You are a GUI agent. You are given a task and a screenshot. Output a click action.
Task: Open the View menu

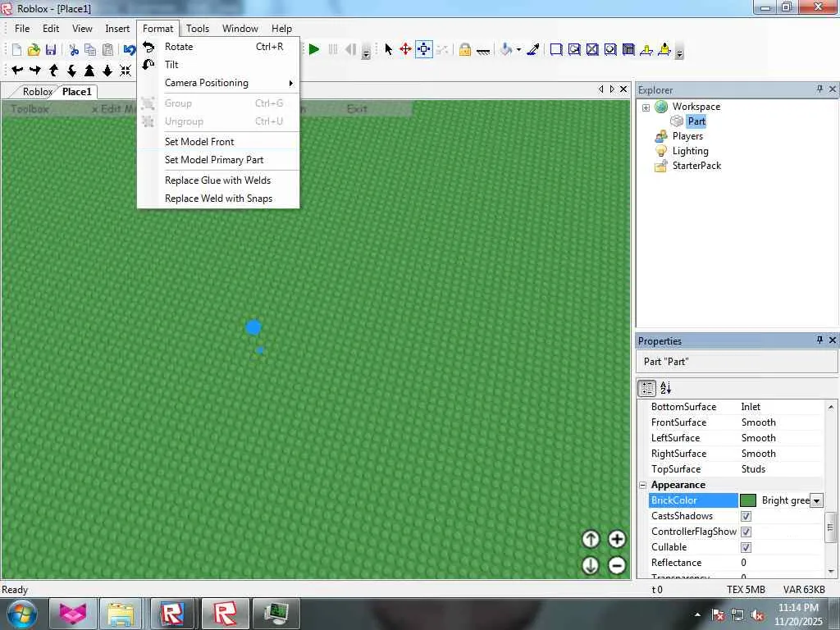click(82, 29)
